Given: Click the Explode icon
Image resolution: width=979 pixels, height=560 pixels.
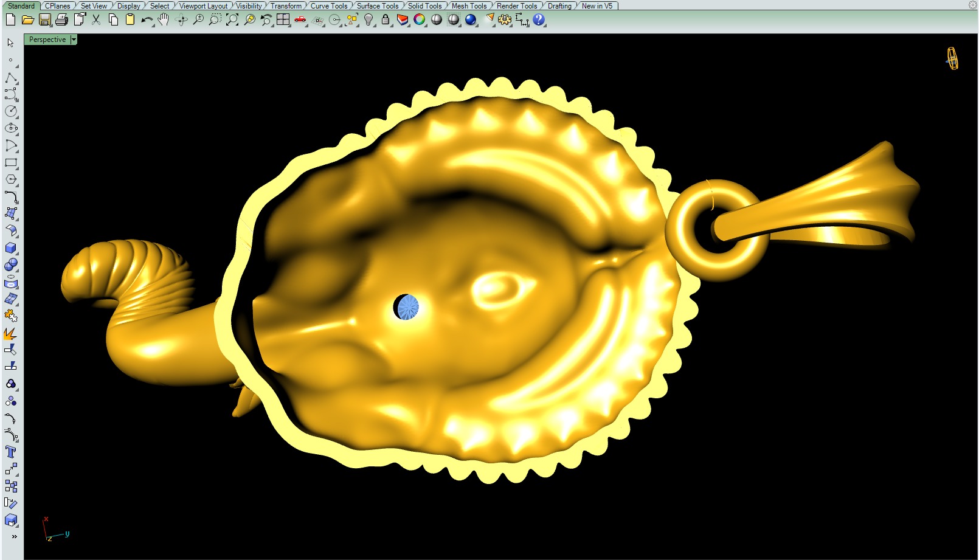Looking at the screenshot, I should pos(11,333).
